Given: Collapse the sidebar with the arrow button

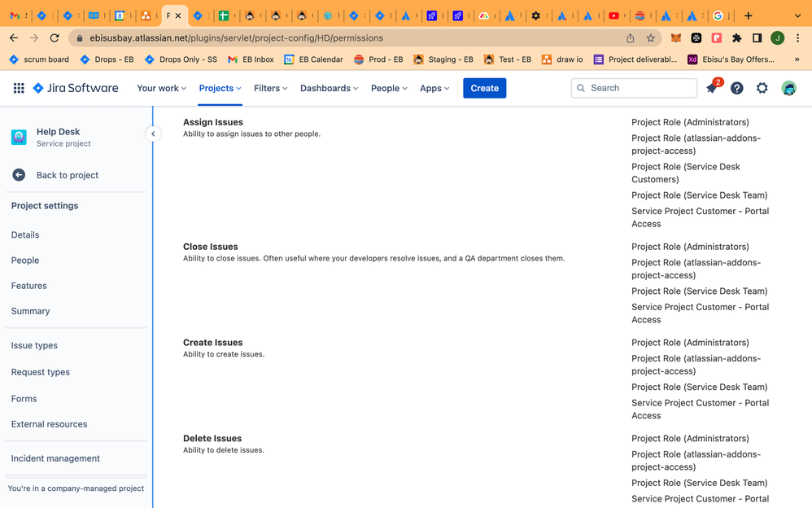Looking at the screenshot, I should [x=153, y=134].
